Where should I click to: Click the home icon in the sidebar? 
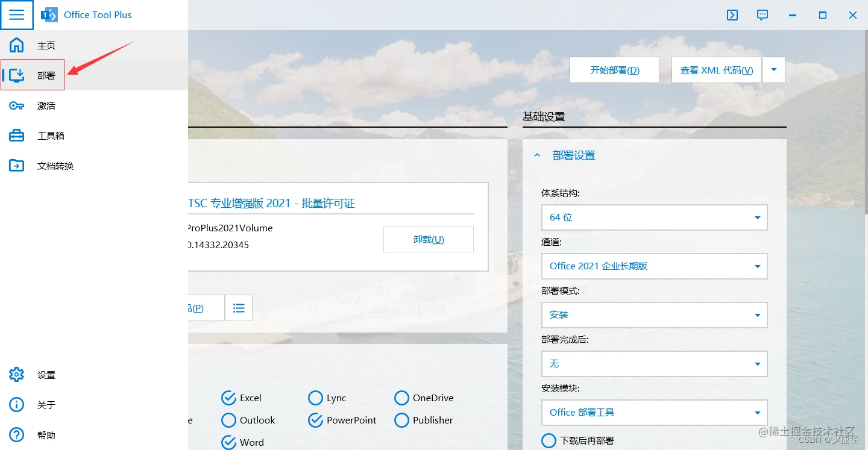pos(16,45)
